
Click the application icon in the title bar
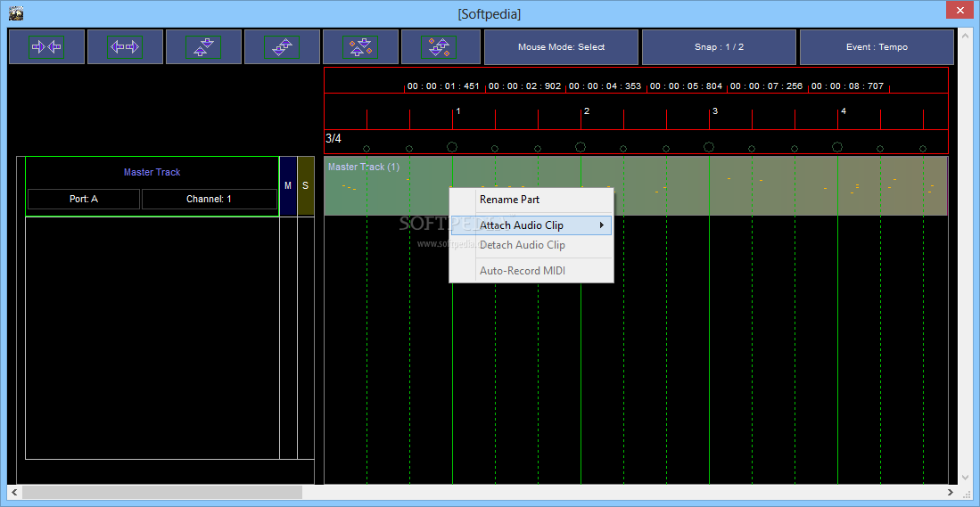pyautogui.click(x=16, y=12)
